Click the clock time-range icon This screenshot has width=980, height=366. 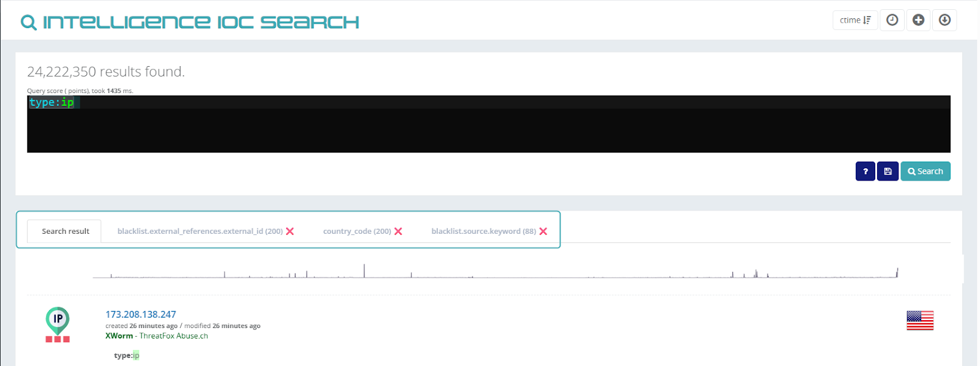(x=892, y=20)
